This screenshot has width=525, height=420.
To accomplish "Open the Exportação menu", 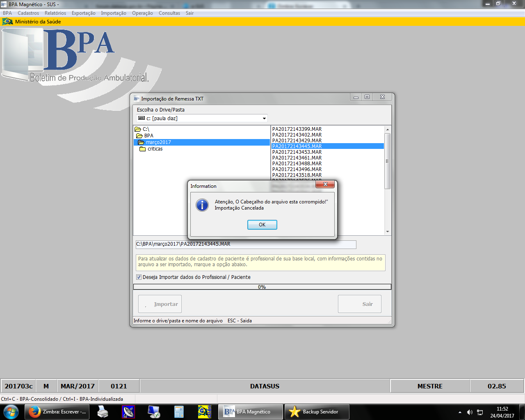I will 84,13.
